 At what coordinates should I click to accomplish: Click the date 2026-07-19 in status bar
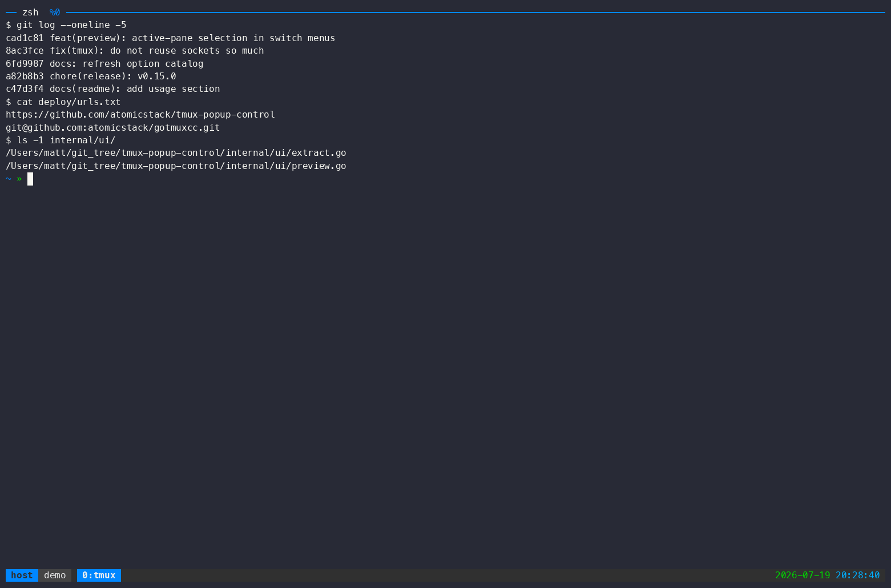click(803, 575)
